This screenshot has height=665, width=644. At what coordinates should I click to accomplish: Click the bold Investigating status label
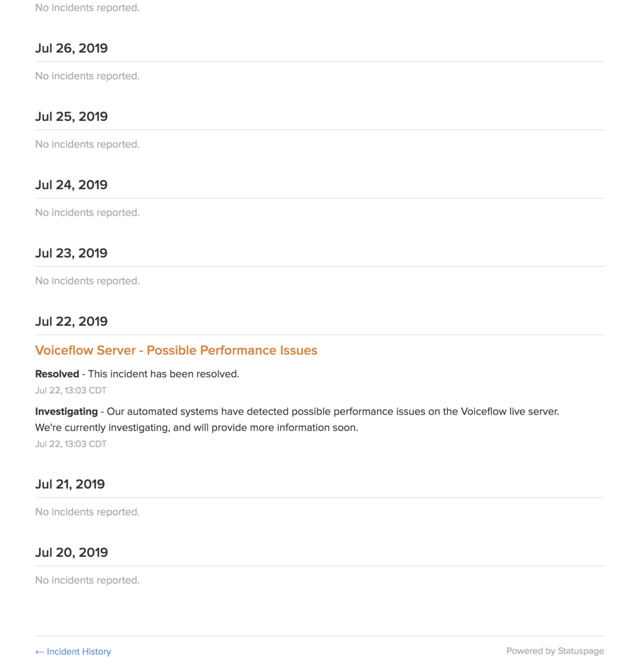pos(66,412)
